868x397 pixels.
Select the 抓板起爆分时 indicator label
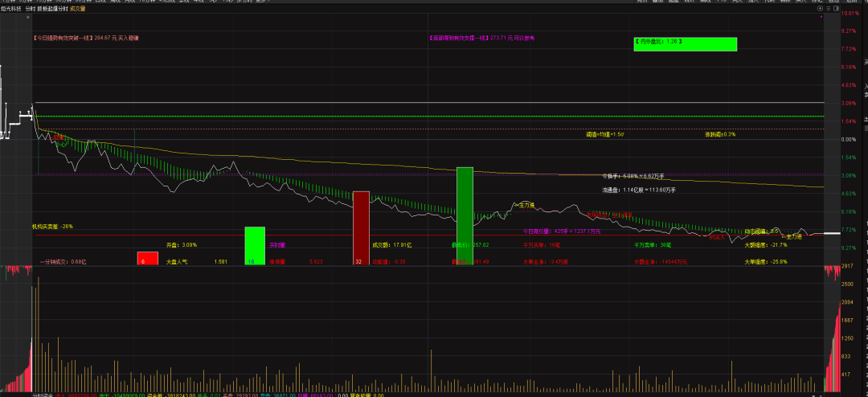[52, 10]
